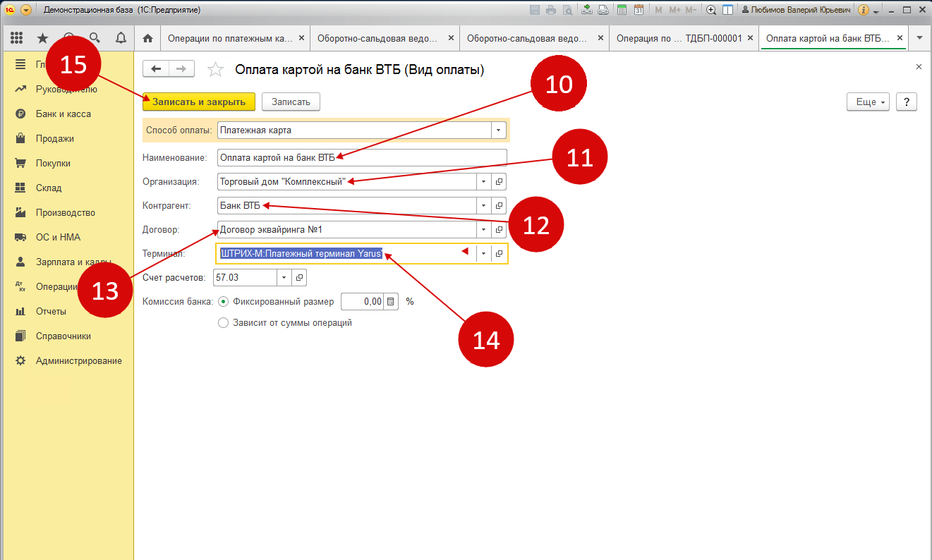The width and height of the screenshot is (932, 560).
Task: Open the Контрагент Банк ВТБ form icon
Action: coord(499,206)
